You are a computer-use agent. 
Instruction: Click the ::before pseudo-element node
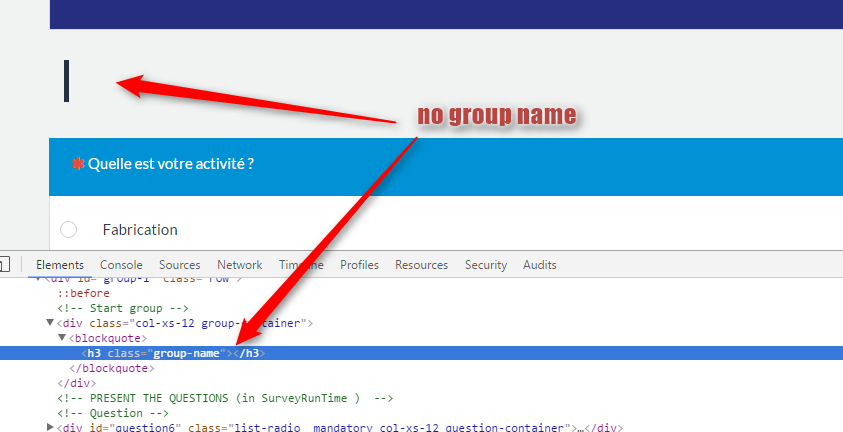[x=83, y=293]
